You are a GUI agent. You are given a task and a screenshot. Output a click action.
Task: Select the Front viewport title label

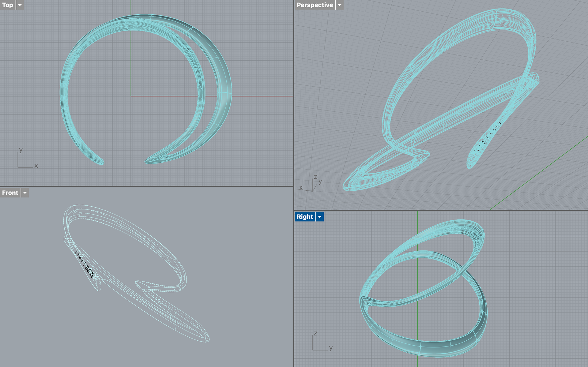(x=10, y=193)
